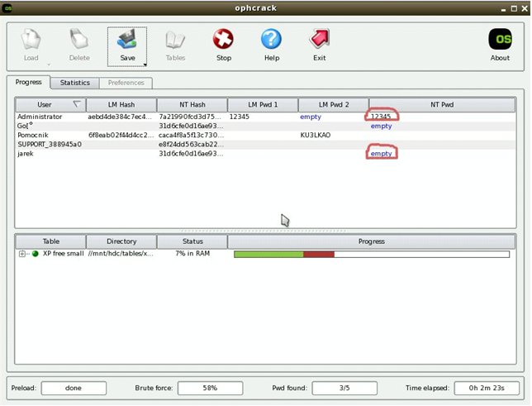
Task: Click the Status column header
Action: pos(192,241)
